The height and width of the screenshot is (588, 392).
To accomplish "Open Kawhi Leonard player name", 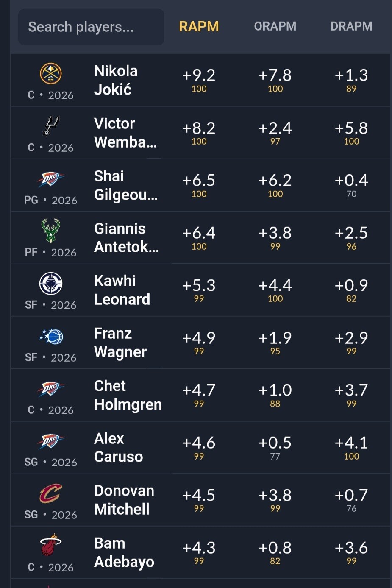I will 122,290.
